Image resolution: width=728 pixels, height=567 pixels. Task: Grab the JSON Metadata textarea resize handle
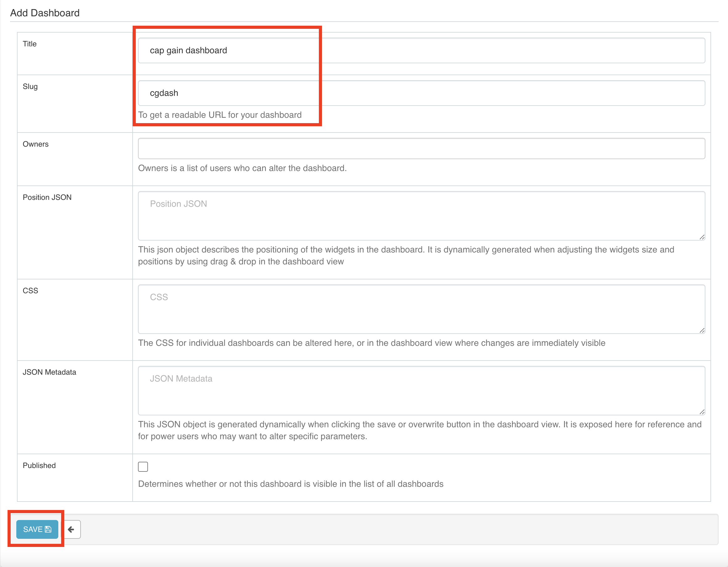(702, 412)
